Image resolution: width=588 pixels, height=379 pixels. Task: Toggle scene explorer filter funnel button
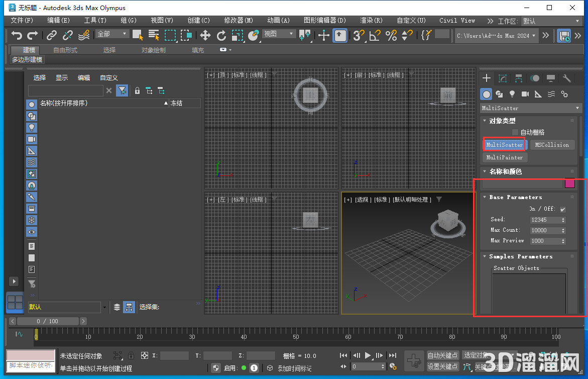point(122,90)
